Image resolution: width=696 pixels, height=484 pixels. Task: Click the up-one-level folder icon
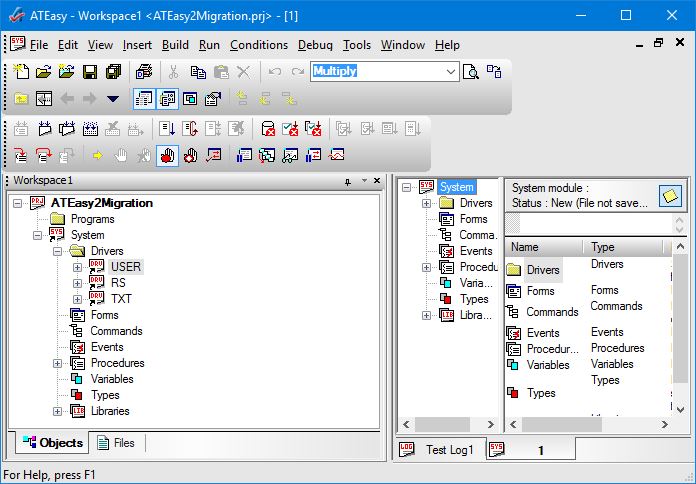20,99
